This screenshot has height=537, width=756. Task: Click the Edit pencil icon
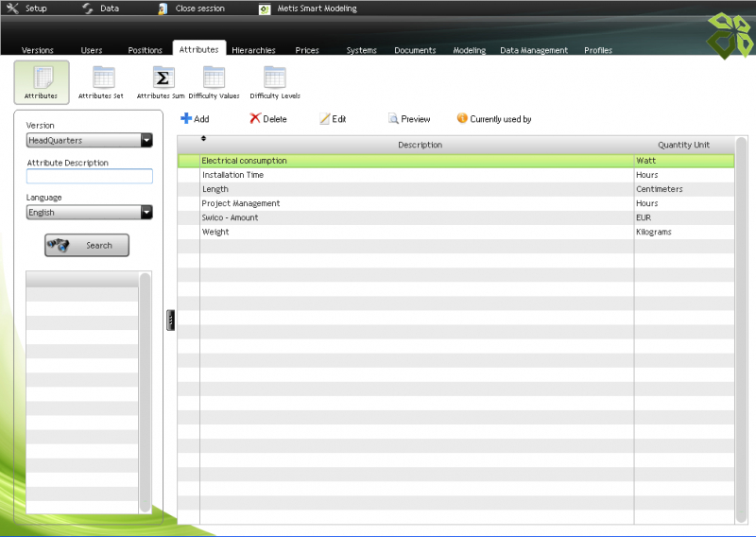[x=324, y=119]
